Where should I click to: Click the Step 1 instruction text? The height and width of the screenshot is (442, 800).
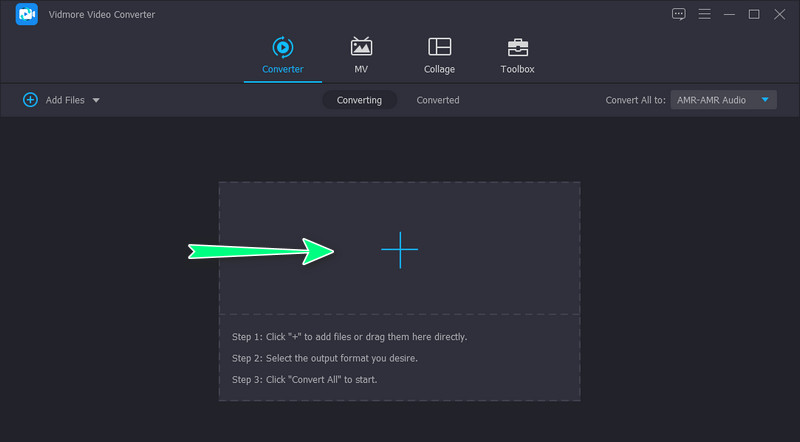349,337
